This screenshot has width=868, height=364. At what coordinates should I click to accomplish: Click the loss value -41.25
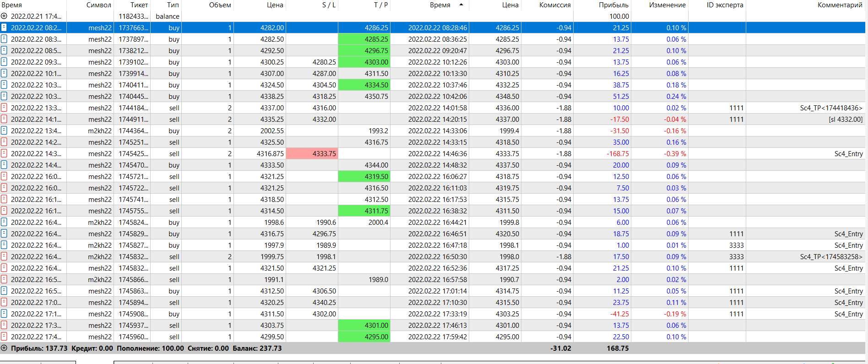tap(619, 314)
